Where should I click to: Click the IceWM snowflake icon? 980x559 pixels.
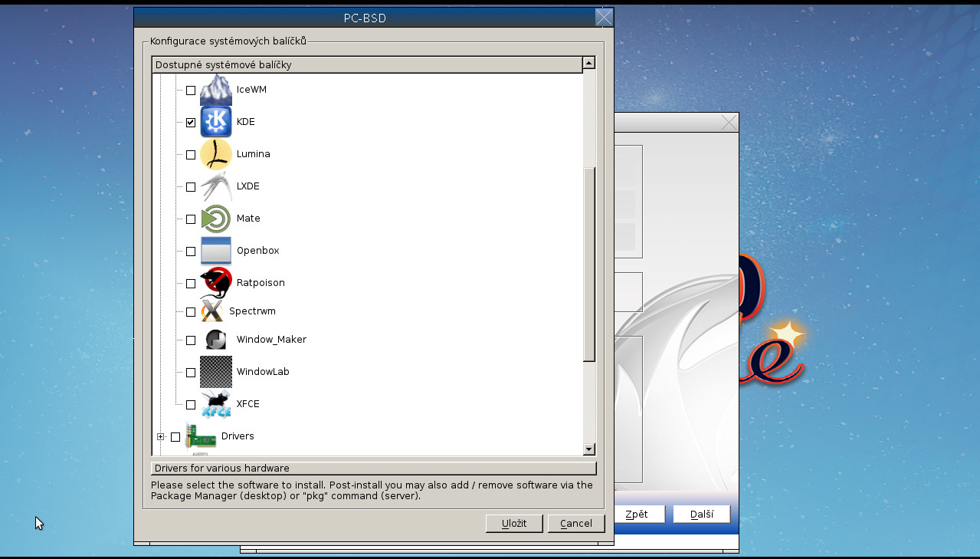coord(215,89)
